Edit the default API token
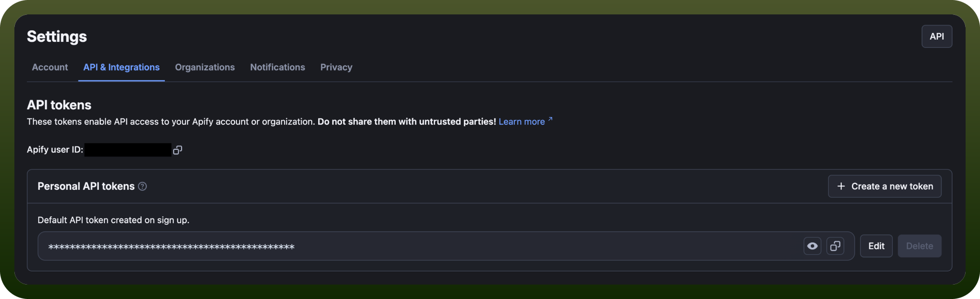Viewport: 980px width, 299px height. (x=876, y=246)
